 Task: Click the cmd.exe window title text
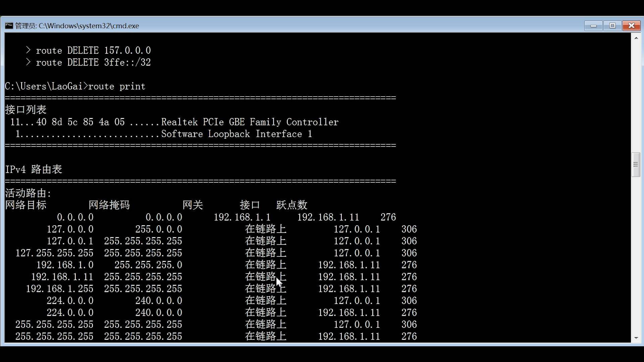click(x=77, y=26)
